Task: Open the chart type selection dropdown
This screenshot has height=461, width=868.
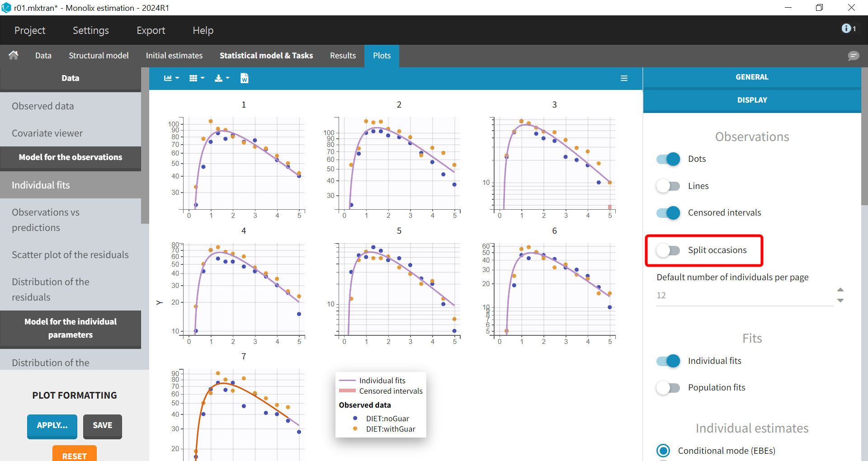Action: tap(171, 78)
